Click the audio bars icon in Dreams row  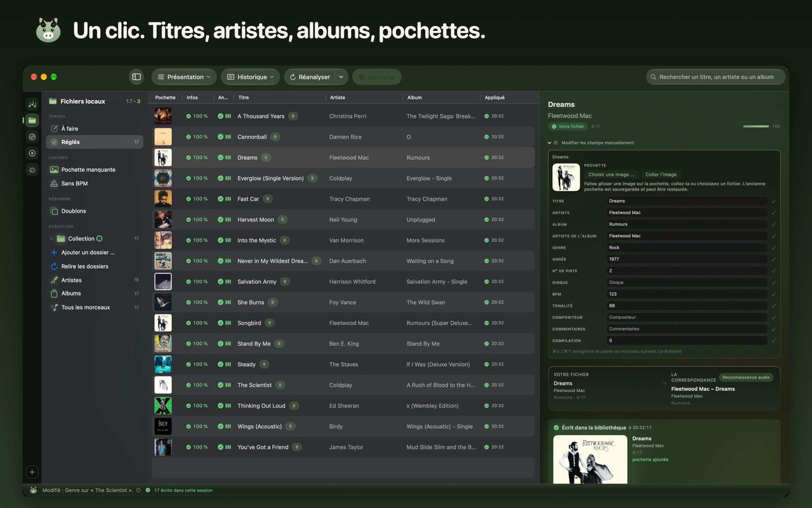coord(228,157)
